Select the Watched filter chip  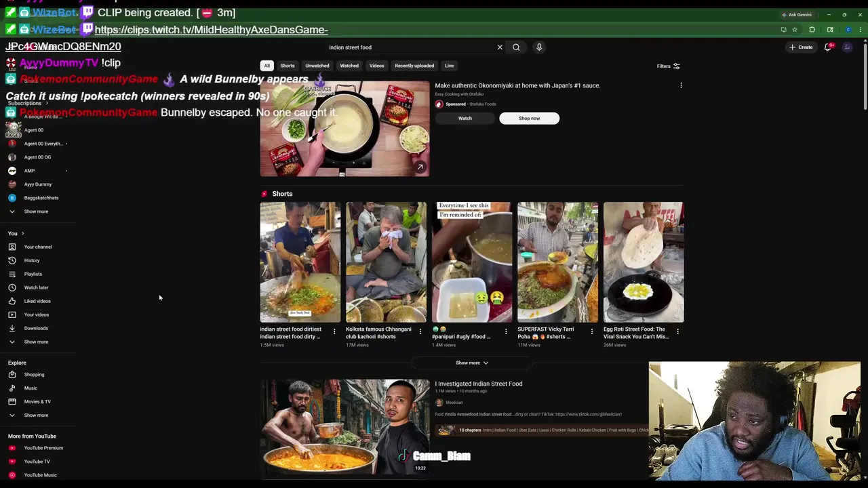pos(349,66)
